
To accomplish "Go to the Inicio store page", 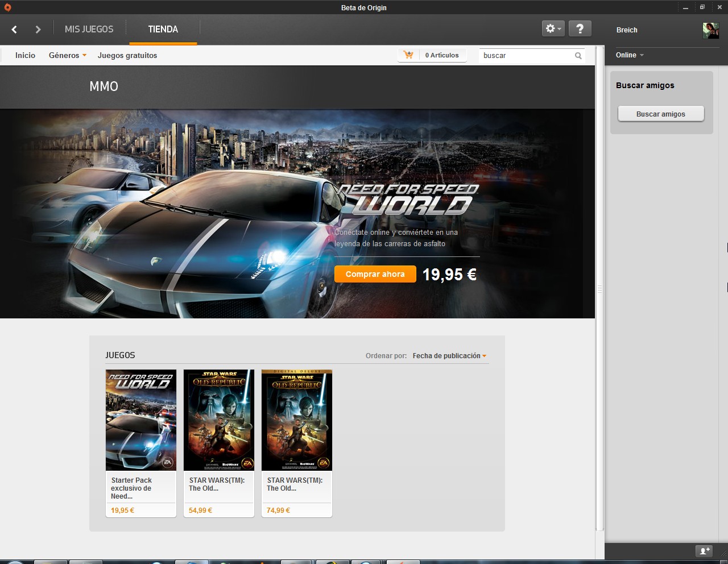I will (25, 55).
